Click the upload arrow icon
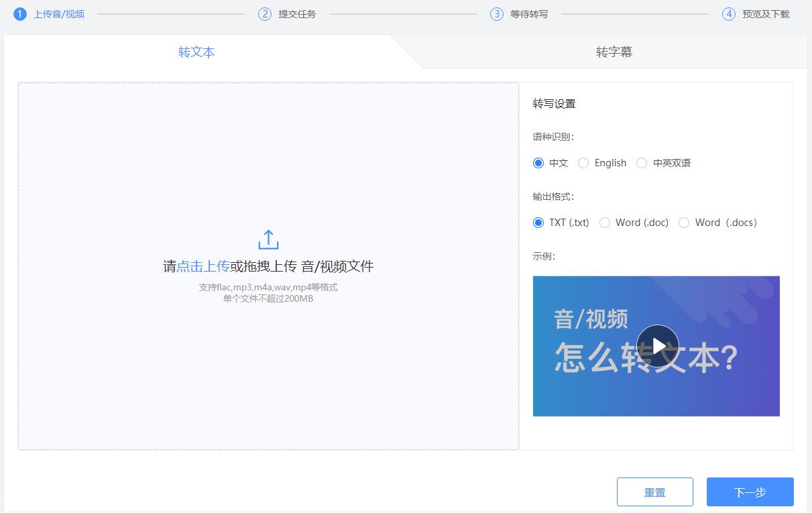Viewport: 812px width, 513px height. [268, 239]
